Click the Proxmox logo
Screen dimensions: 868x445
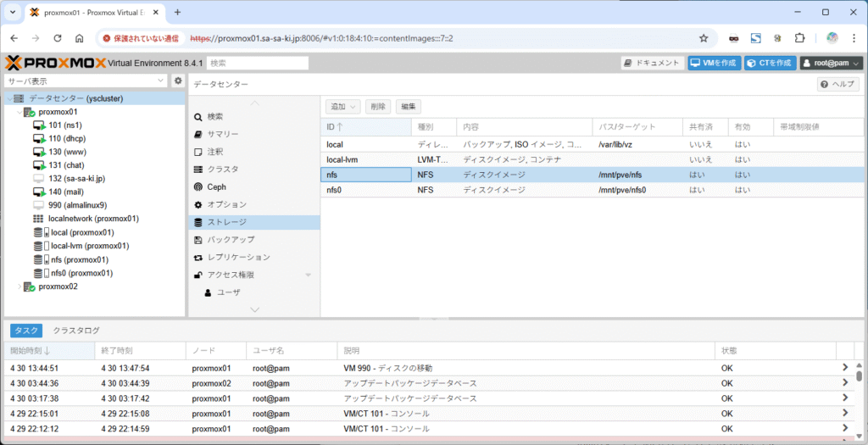[x=55, y=63]
